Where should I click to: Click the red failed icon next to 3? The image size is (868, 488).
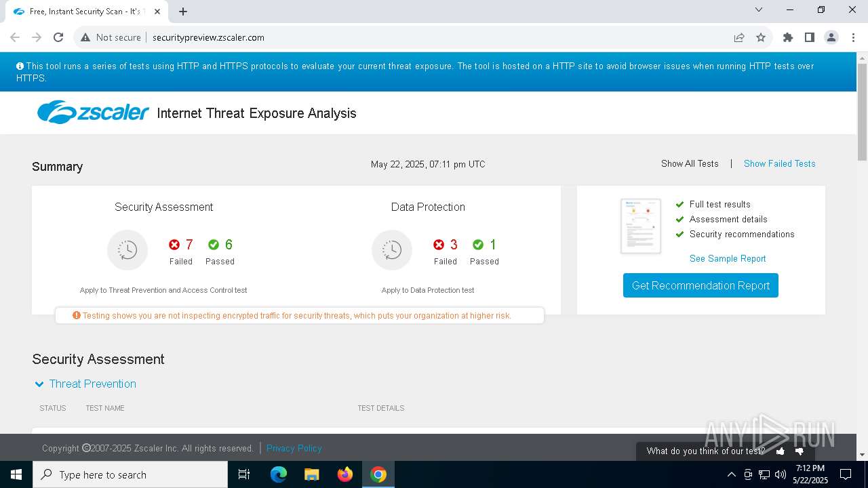tap(439, 245)
